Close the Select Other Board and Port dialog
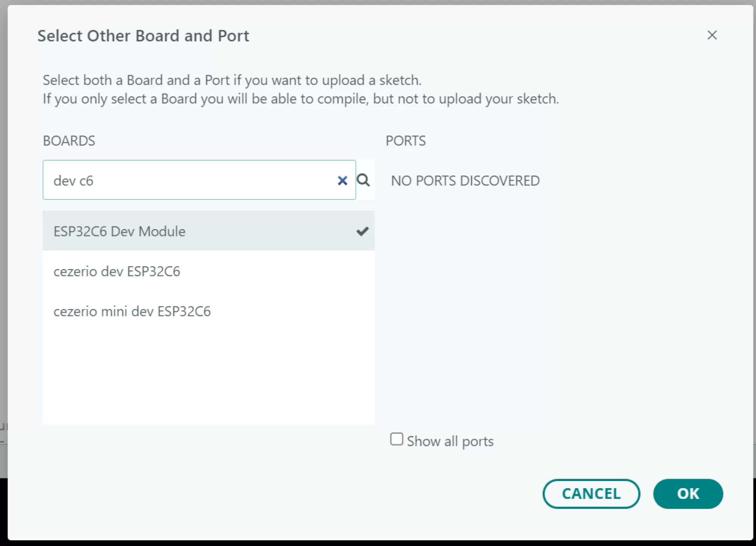The width and height of the screenshot is (756, 546). [x=712, y=35]
